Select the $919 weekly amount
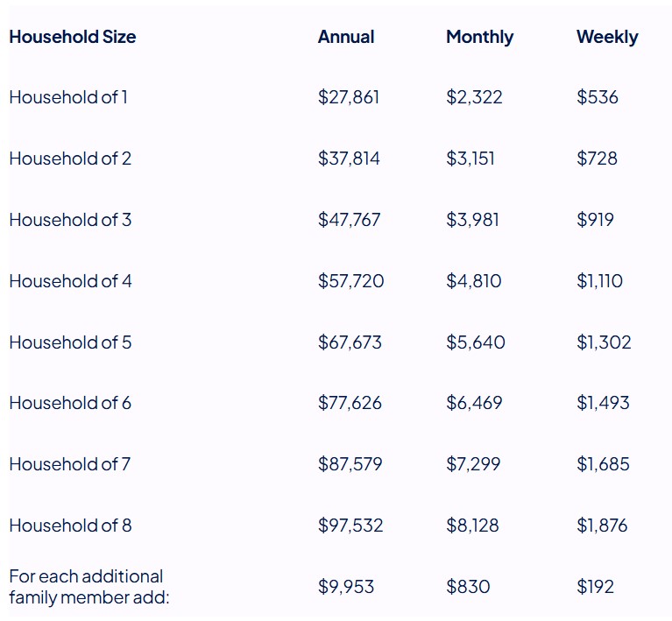The image size is (672, 621). coord(595,220)
